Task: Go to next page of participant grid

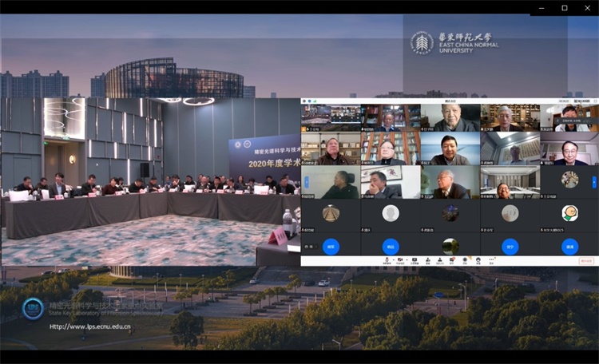Action: pyautogui.click(x=593, y=182)
